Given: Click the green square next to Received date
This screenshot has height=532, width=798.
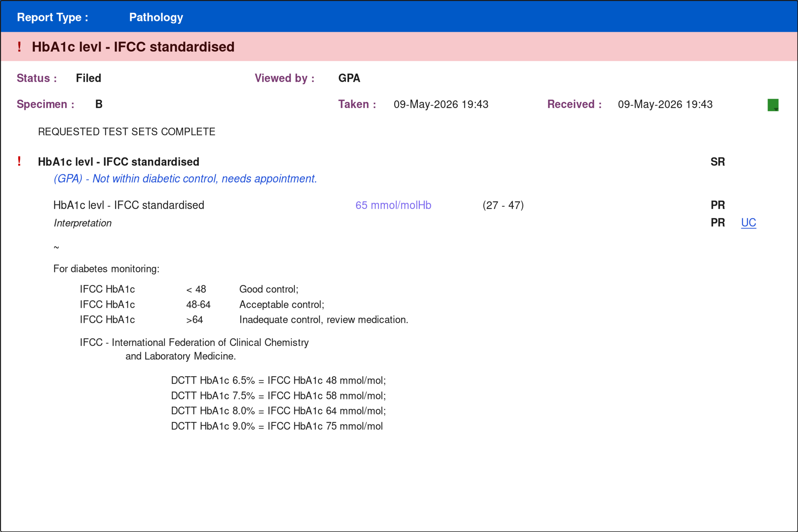Looking at the screenshot, I should pyautogui.click(x=773, y=105).
